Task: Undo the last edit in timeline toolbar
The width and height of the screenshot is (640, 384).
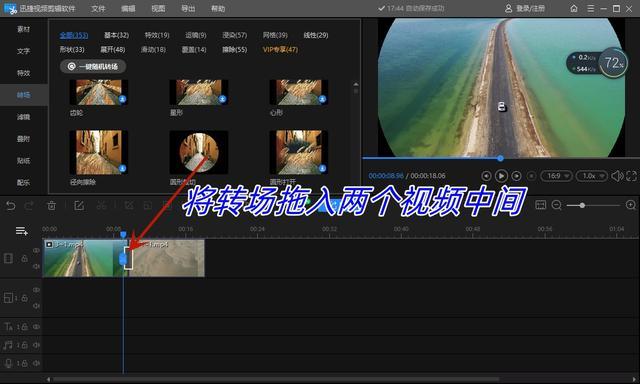Action: (11, 206)
